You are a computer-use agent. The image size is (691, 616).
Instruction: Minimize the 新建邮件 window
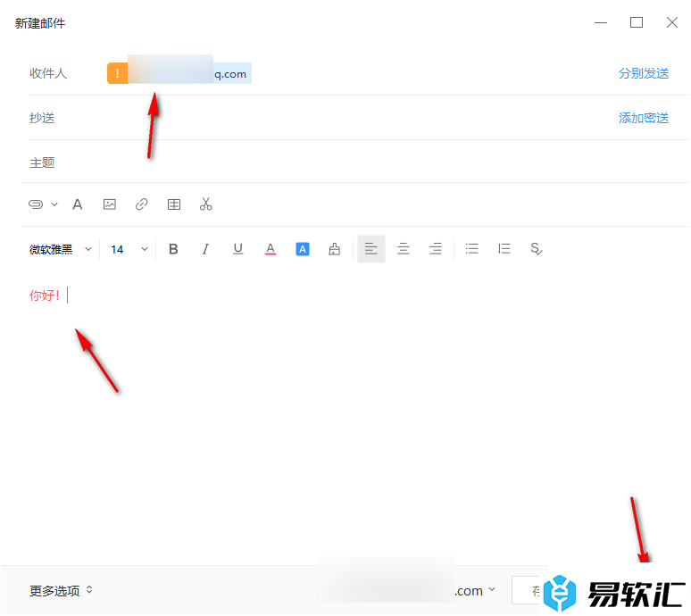click(x=601, y=22)
